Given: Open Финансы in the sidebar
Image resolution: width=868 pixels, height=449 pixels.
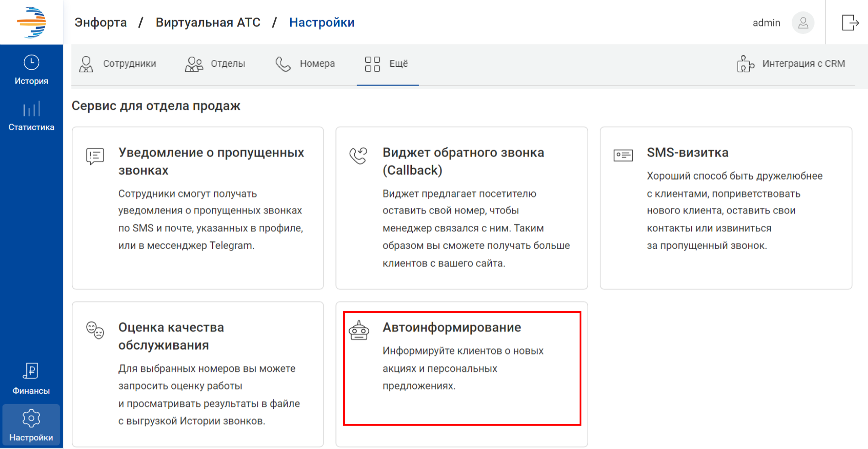Looking at the screenshot, I should [31, 379].
